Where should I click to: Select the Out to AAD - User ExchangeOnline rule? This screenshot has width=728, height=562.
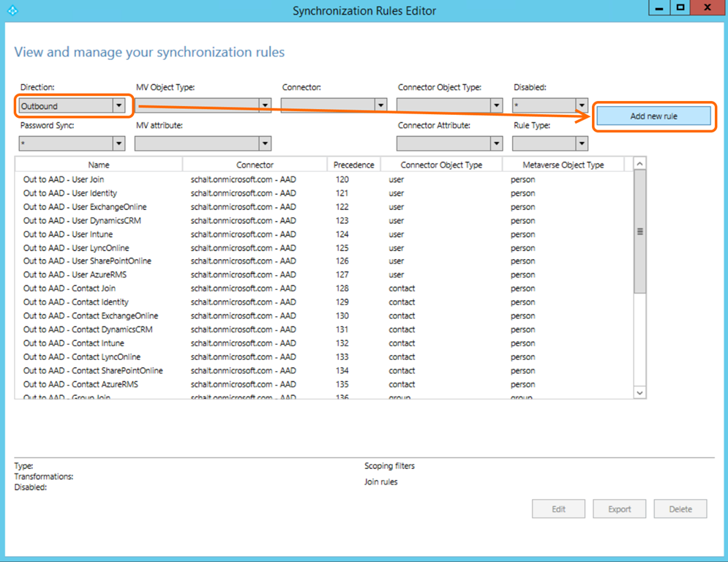click(x=85, y=207)
